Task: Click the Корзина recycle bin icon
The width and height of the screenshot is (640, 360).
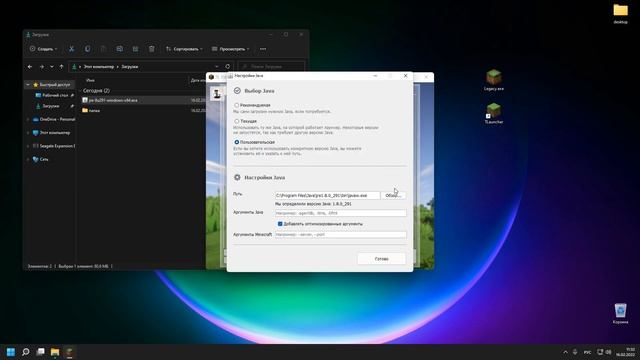Action: pyautogui.click(x=620, y=313)
